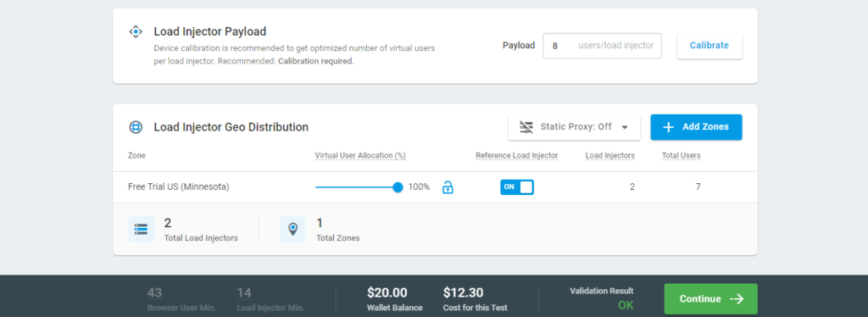Click the Reference Load Injector column header
868x317 pixels.
click(x=516, y=155)
